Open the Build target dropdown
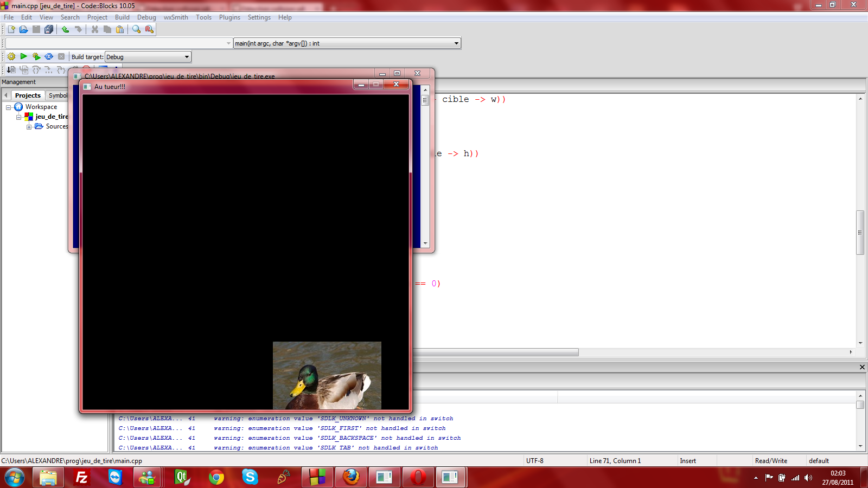The height and width of the screenshot is (488, 868). tap(187, 57)
